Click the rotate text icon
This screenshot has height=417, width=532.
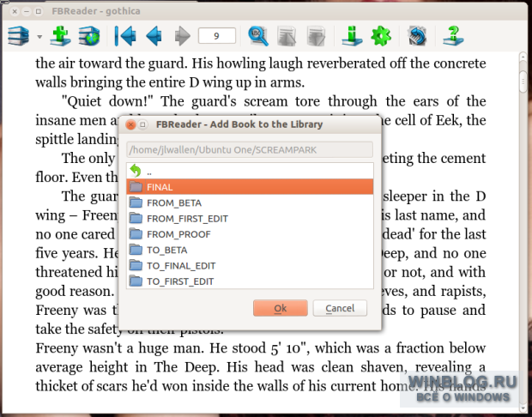coord(417,36)
